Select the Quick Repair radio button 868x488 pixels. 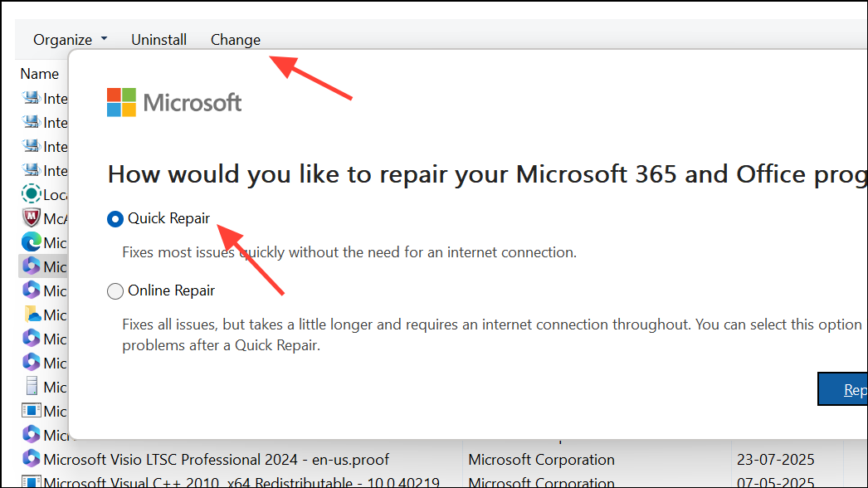click(115, 219)
